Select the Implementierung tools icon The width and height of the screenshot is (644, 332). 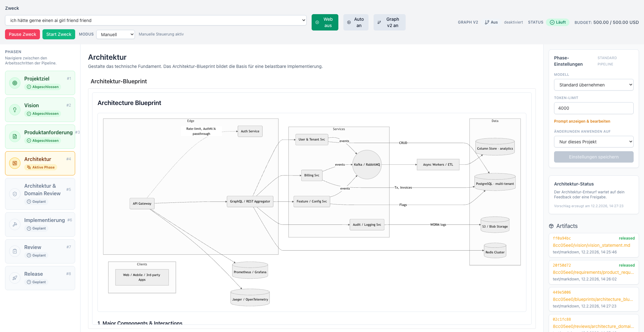15,224
